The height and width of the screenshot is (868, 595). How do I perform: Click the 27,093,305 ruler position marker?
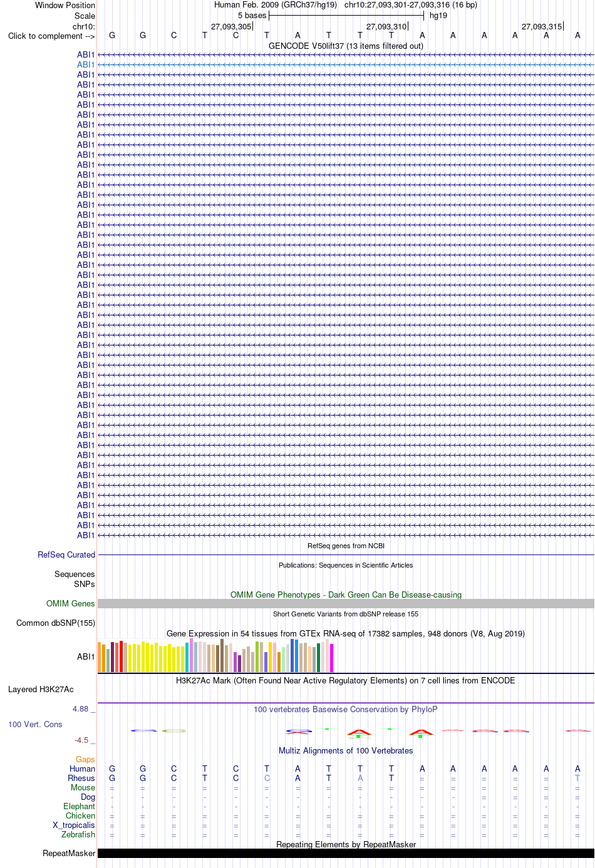click(x=231, y=26)
